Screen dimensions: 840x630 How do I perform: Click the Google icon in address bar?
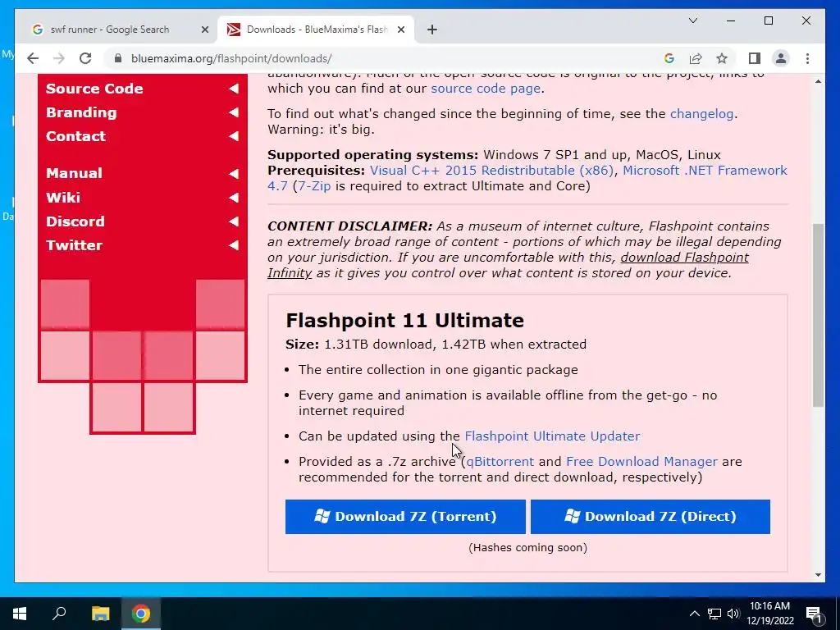(669, 58)
